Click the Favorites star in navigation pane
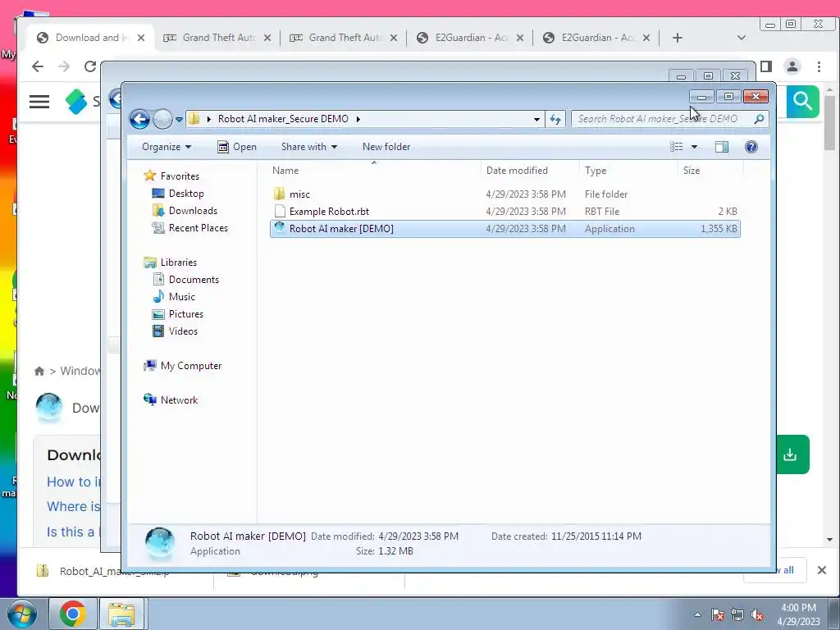Screen dimensions: 840x630 coord(149,176)
